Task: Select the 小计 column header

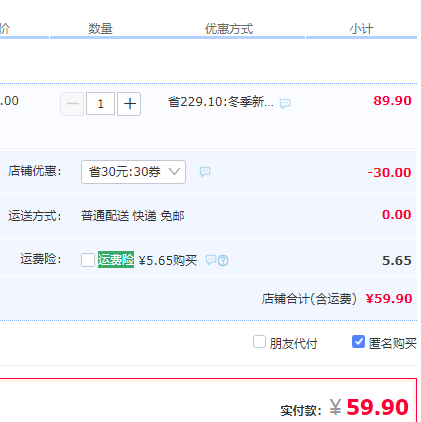Action: point(361,29)
